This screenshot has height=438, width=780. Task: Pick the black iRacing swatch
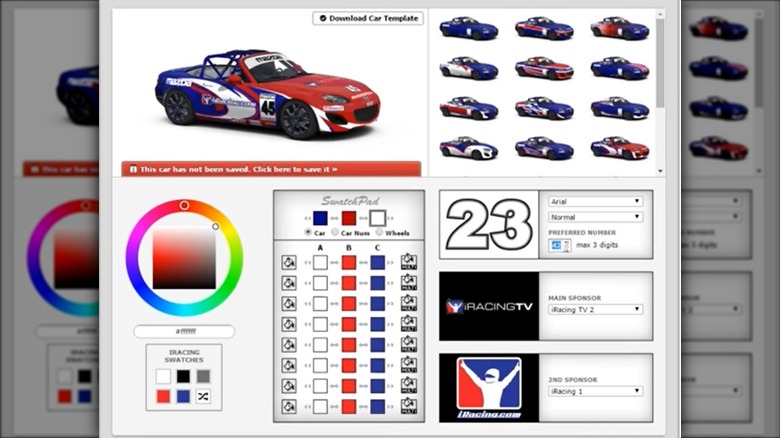point(183,376)
